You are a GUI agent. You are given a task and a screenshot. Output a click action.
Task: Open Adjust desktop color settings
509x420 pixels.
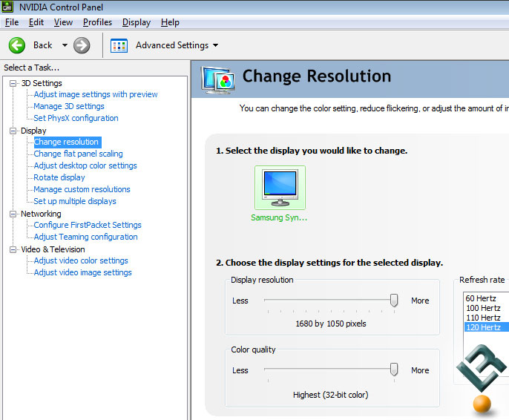click(85, 165)
